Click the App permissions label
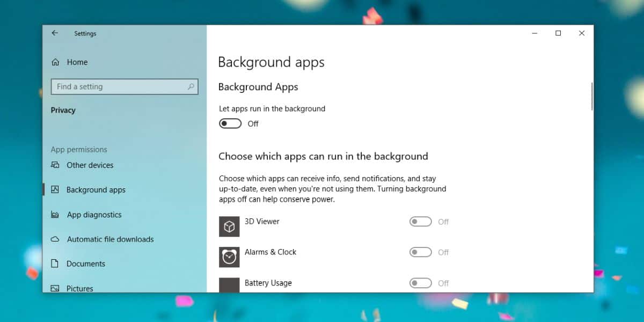 pos(79,150)
